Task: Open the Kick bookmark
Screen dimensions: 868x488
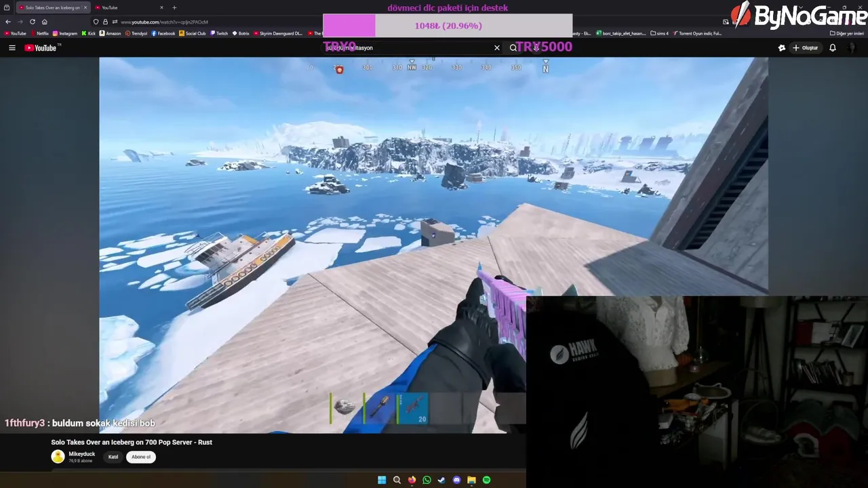Action: (89, 33)
